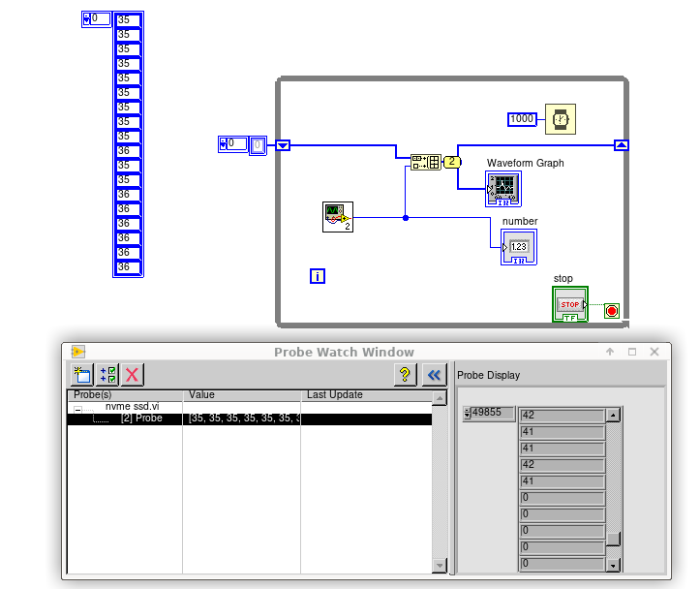Click the red X remove probe icon
This screenshot has height=589, width=700.
point(132,374)
